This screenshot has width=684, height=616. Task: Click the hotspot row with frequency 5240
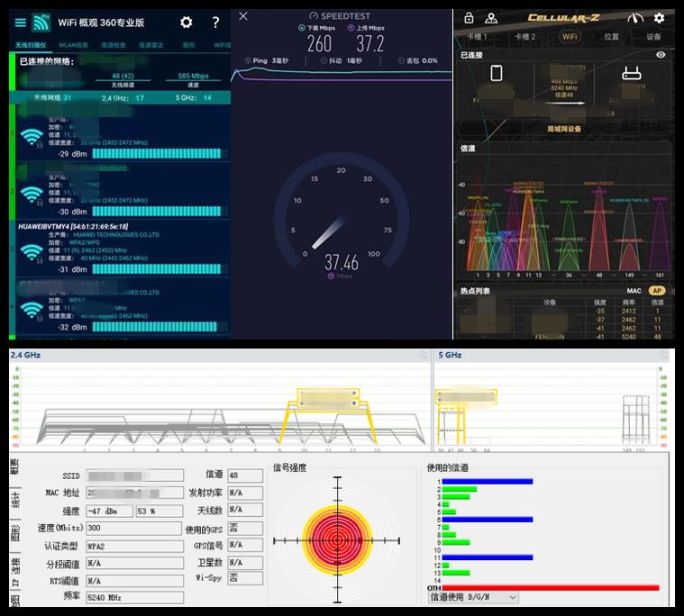(x=564, y=336)
